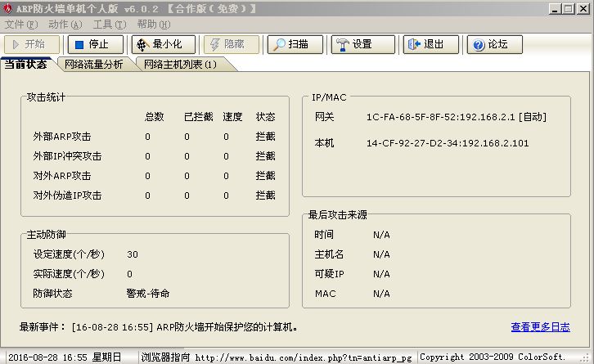Select the 当前状态 tab
594x364 pixels.
click(x=25, y=64)
